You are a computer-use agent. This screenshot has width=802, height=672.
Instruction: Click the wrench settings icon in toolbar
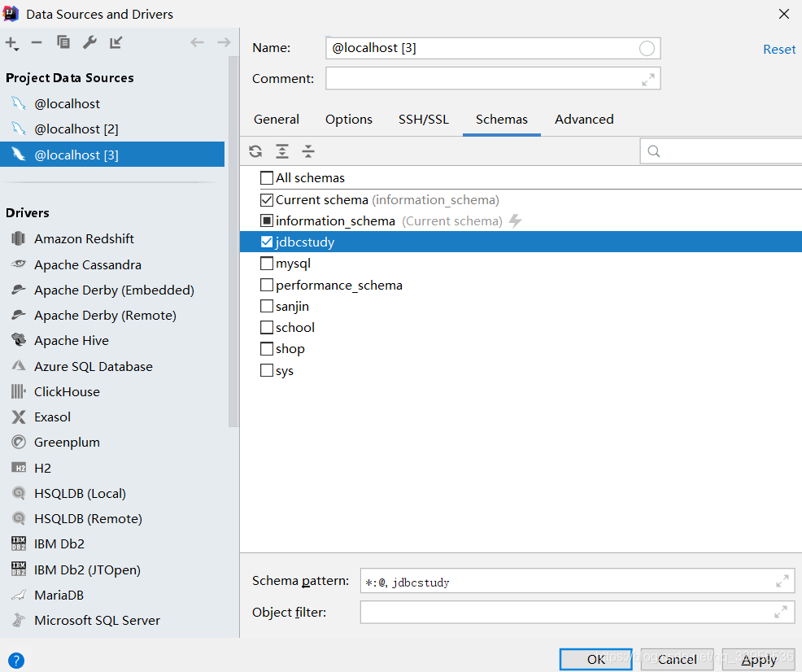pyautogui.click(x=90, y=42)
